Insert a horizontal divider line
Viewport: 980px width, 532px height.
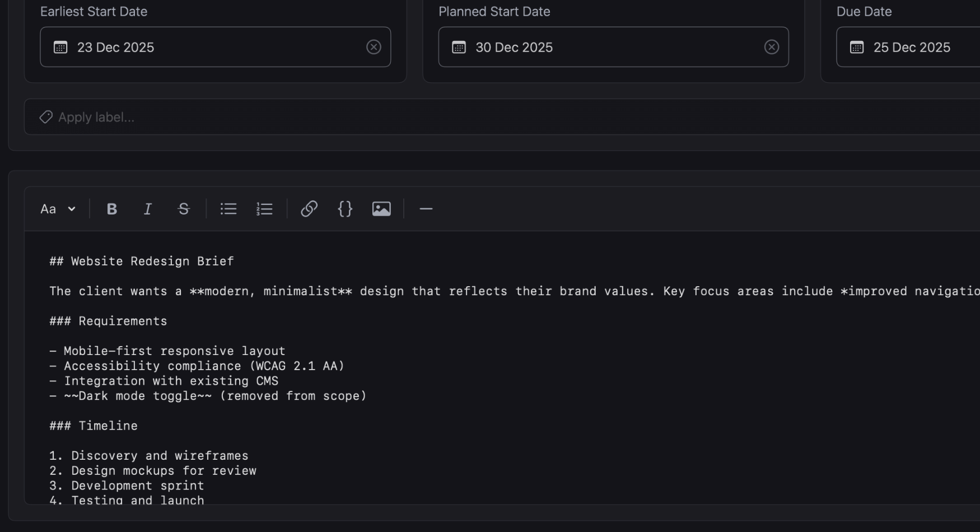click(x=426, y=209)
